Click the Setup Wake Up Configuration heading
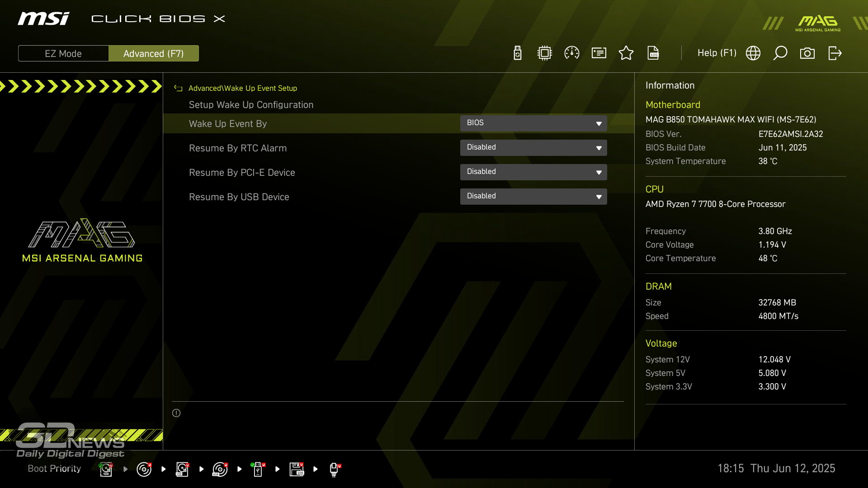Screen dimensions: 868x488 click(x=251, y=105)
